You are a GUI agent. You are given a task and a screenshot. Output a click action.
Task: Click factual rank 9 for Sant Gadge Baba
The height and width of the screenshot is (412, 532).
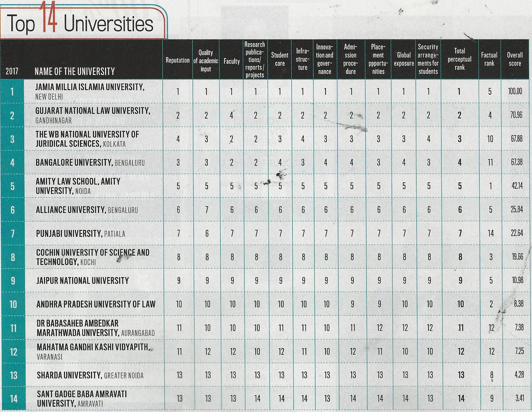click(492, 399)
